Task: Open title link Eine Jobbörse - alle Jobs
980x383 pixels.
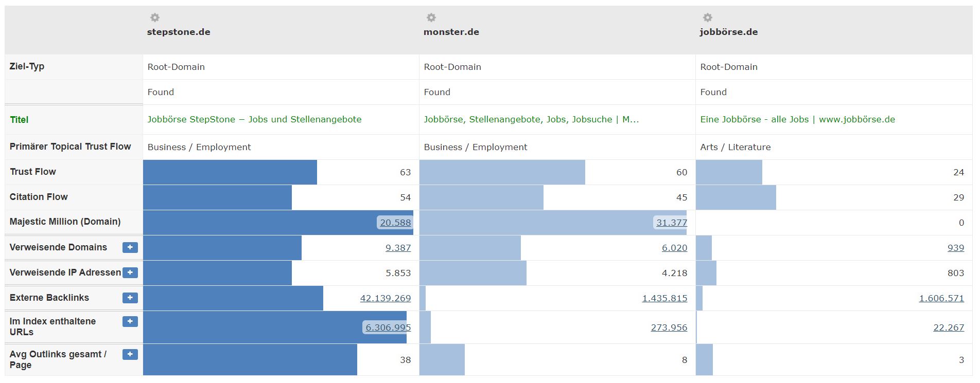Action: pyautogui.click(x=797, y=119)
